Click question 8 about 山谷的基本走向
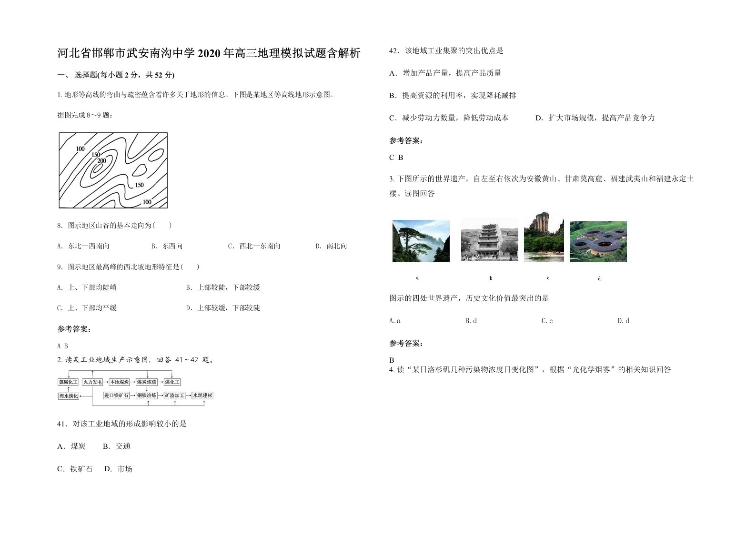The image size is (756, 534). click(114, 226)
